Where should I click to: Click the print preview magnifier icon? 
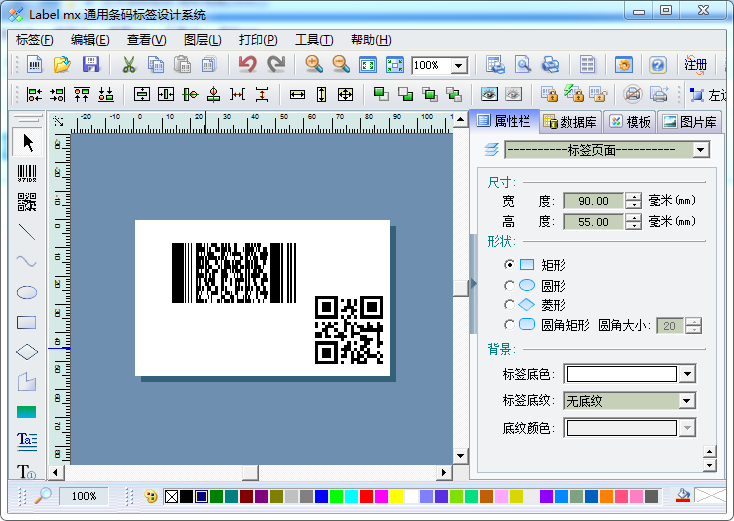pyautogui.click(x=522, y=65)
